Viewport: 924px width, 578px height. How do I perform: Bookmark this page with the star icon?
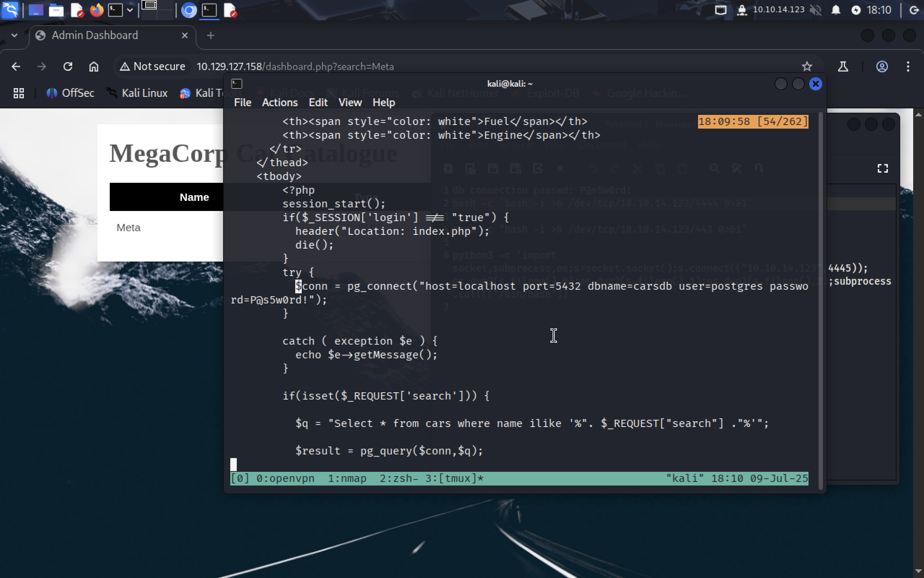pyautogui.click(x=806, y=66)
